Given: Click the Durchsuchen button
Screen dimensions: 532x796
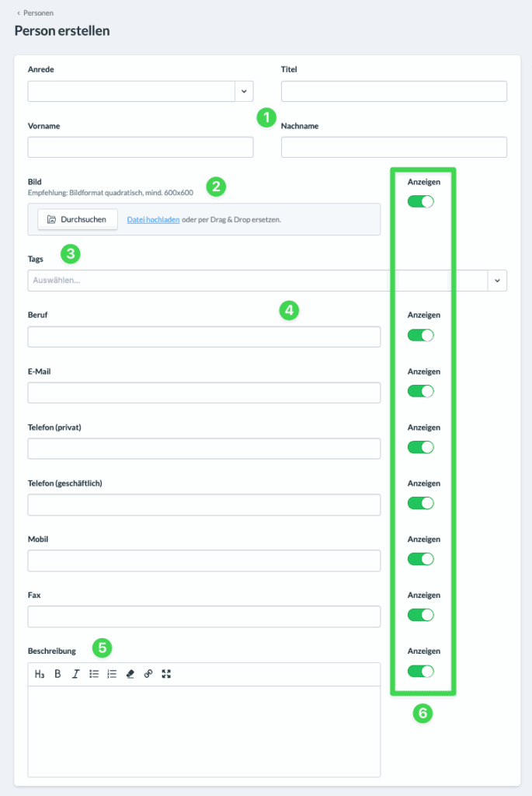Looking at the screenshot, I should coord(78,219).
